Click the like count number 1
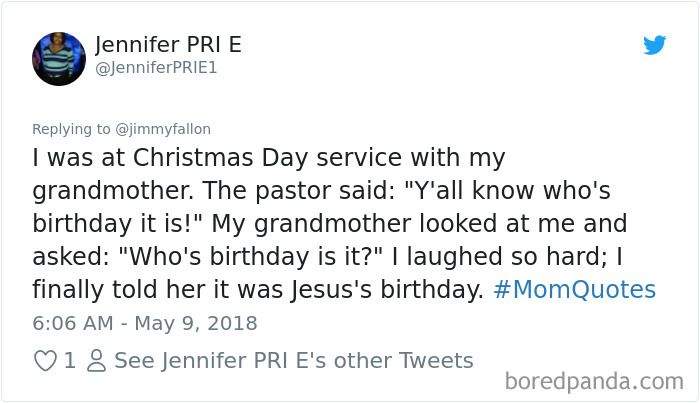This screenshot has width=700, height=403. coord(69,360)
